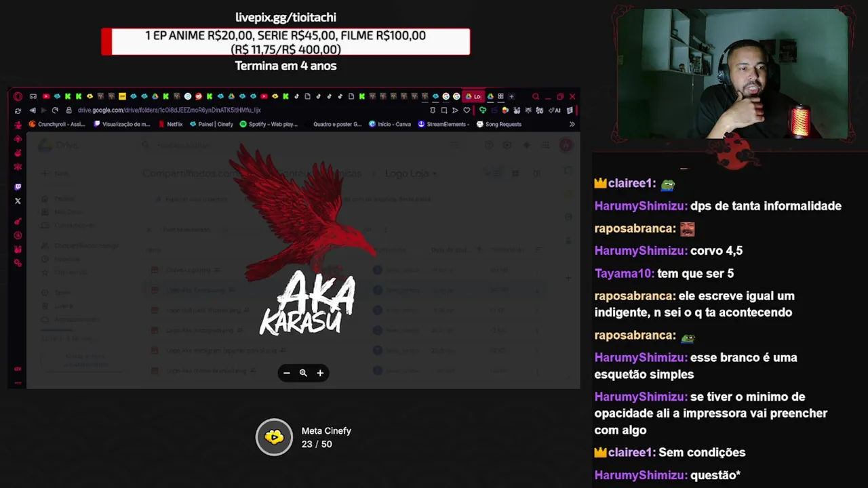Switch Drive to list layout
Image resolution: width=868 pixels, height=488 pixels.
(493, 174)
